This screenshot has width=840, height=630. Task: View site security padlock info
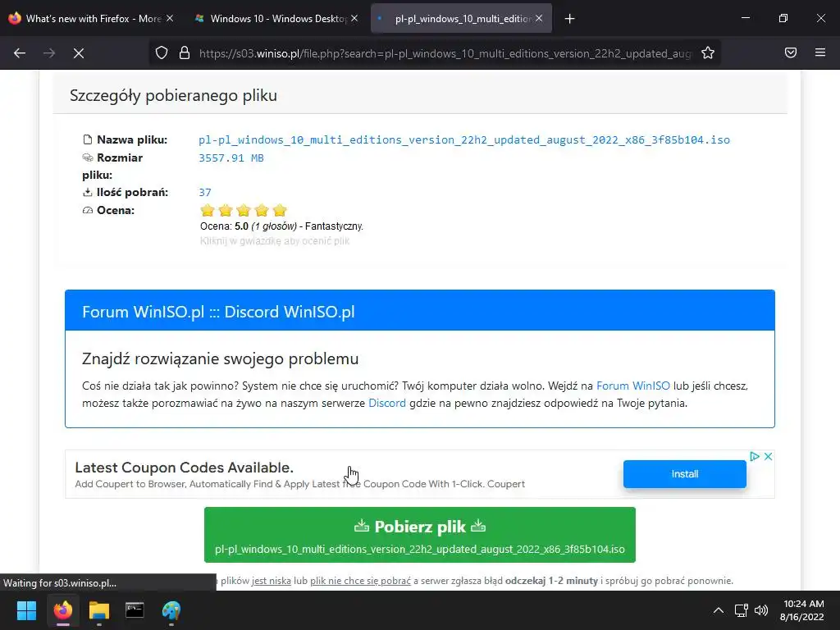pos(185,53)
